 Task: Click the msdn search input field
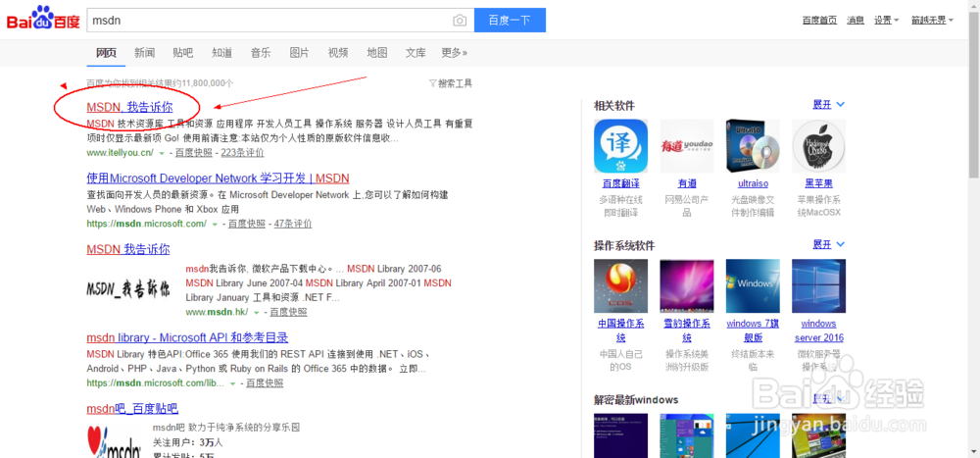tap(269, 20)
